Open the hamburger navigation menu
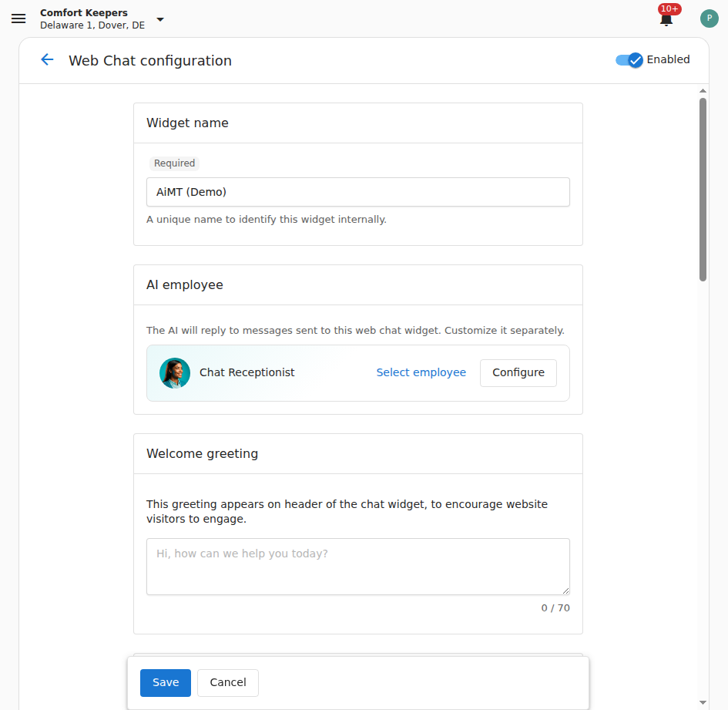Screen dimensions: 728x710 click(x=18, y=19)
